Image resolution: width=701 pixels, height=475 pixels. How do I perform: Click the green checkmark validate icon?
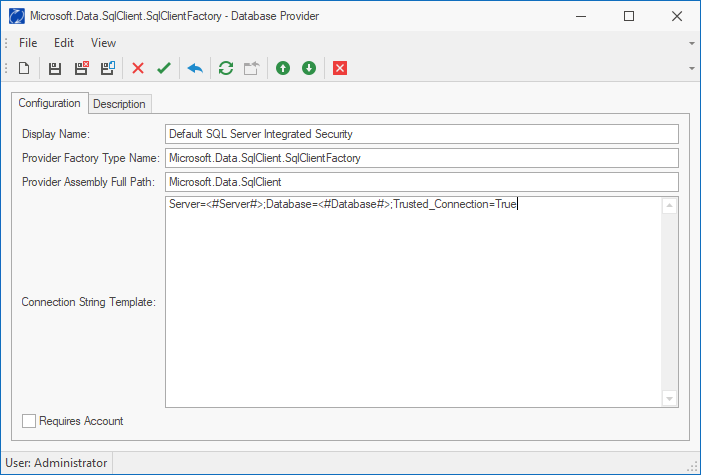[x=164, y=68]
